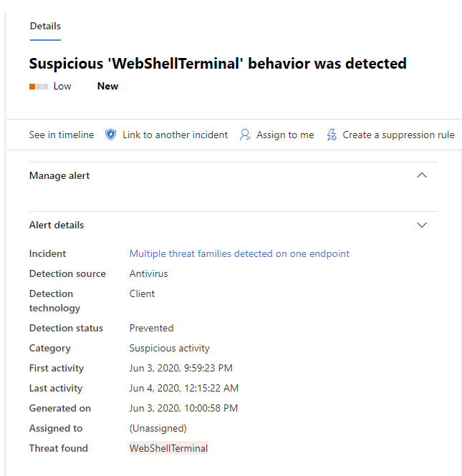Click the (Unassigned) value under Assigned to
The height and width of the screenshot is (476, 462).
[158, 428]
